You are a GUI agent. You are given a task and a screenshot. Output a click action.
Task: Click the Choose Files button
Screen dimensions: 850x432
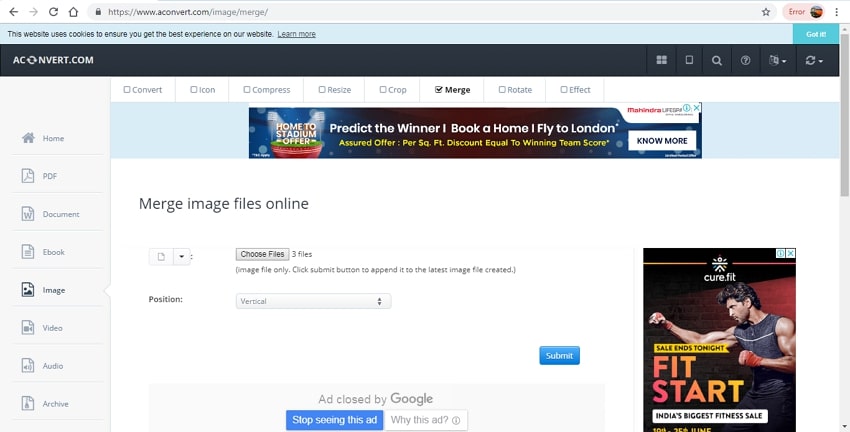click(x=263, y=254)
